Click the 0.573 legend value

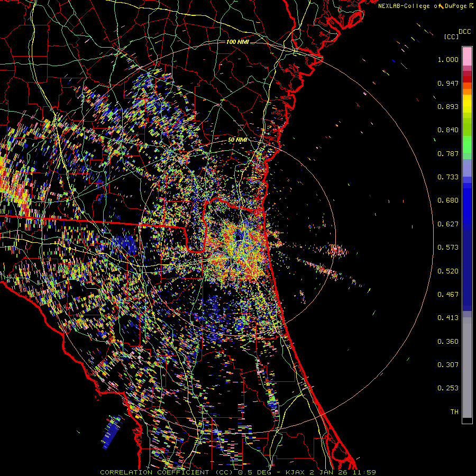[x=448, y=248]
